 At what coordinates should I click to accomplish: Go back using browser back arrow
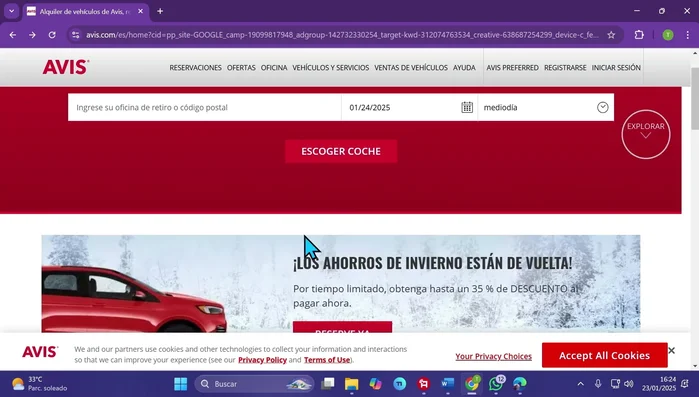12,35
